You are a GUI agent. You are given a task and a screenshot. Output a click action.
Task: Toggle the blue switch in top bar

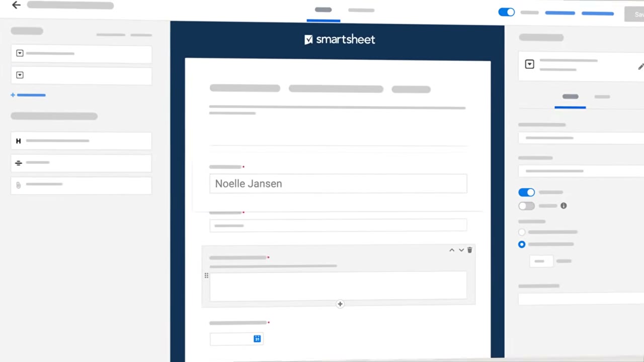click(506, 12)
